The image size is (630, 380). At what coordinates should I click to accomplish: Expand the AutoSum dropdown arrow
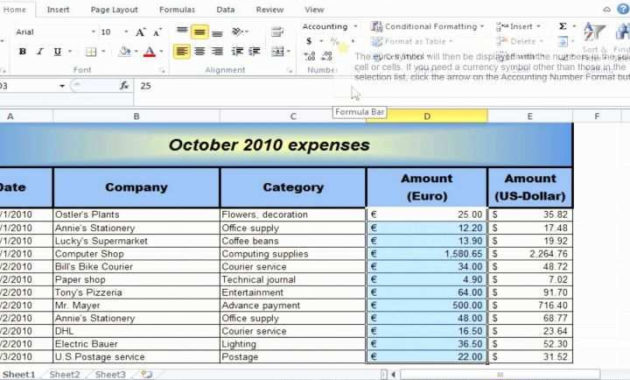click(x=574, y=26)
